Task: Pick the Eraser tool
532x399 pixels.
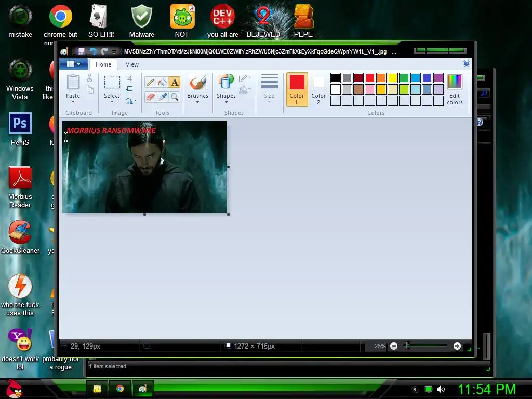Action: (150, 97)
